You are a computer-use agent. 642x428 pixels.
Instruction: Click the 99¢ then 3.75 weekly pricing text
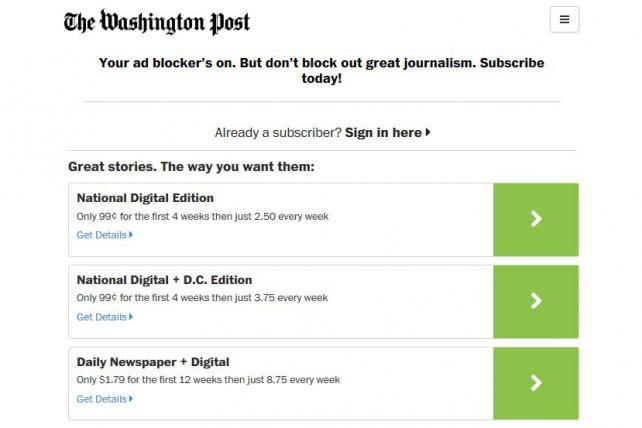click(x=202, y=298)
